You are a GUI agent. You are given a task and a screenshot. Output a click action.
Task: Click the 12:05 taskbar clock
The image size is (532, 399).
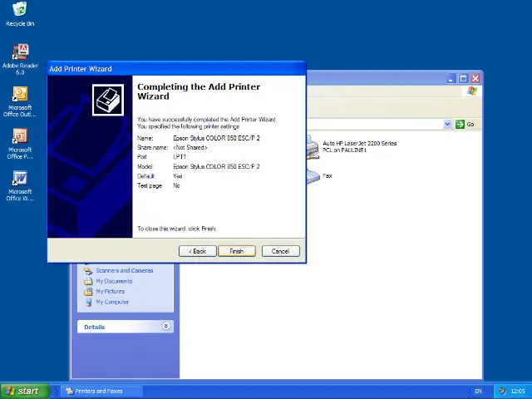point(518,392)
